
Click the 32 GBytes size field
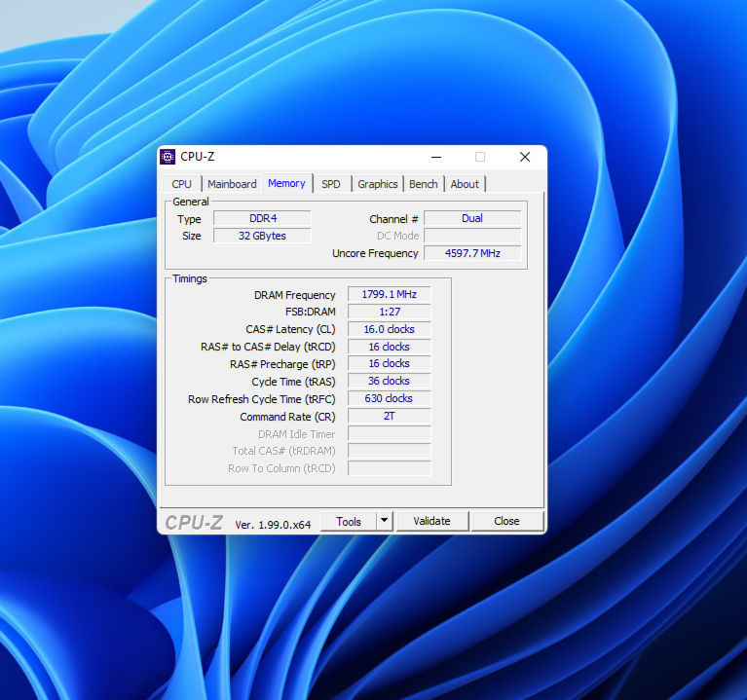[x=263, y=236]
